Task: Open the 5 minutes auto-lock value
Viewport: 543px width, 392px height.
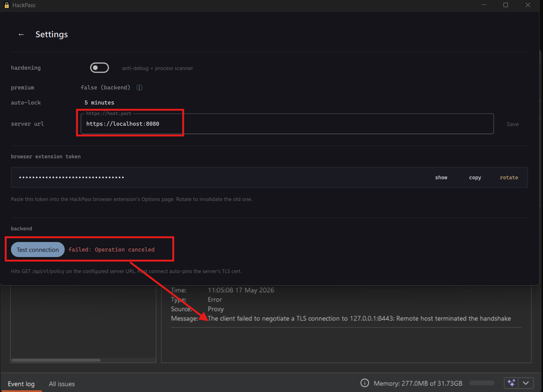Action: (x=99, y=103)
